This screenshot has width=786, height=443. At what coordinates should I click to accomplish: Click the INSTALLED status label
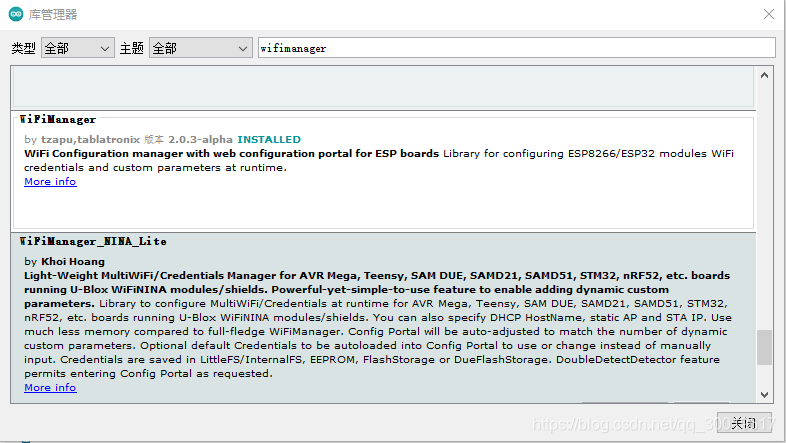pos(269,139)
